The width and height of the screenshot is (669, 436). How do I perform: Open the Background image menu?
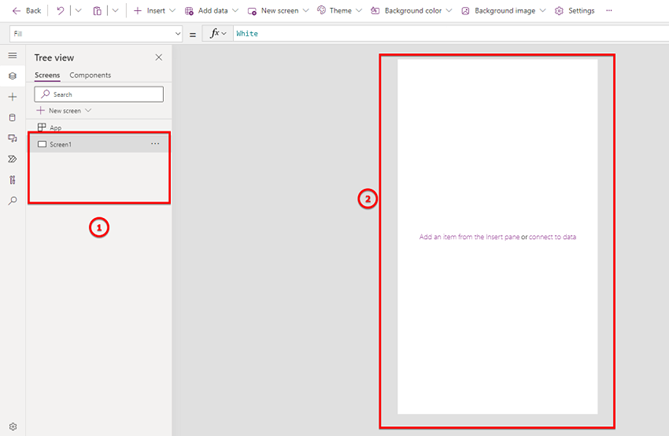click(503, 11)
